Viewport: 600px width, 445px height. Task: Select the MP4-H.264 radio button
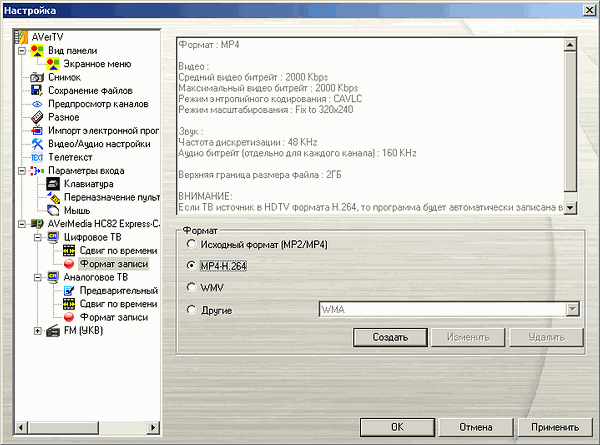click(191, 266)
